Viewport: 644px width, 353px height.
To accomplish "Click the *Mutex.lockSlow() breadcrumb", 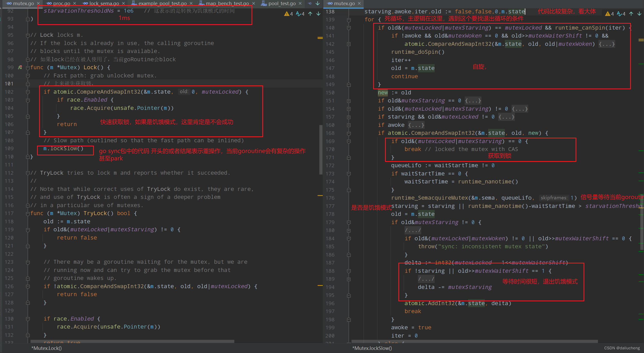I will [372, 348].
